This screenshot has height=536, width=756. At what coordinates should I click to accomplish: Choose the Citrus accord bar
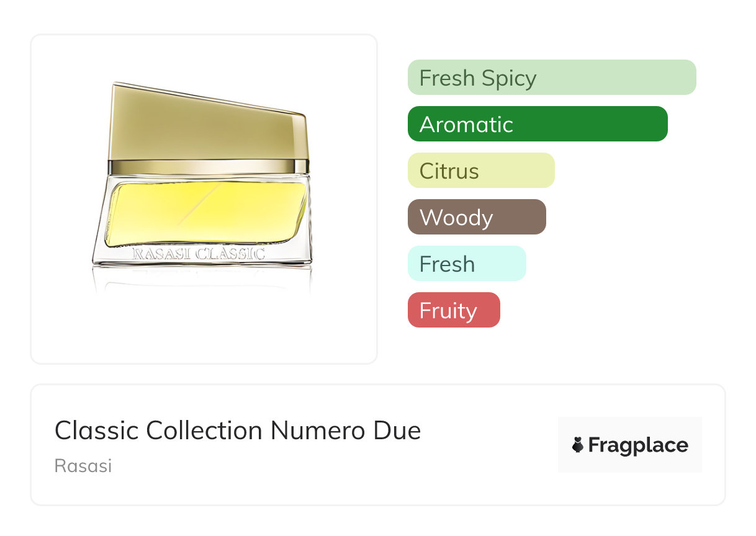[x=480, y=171]
